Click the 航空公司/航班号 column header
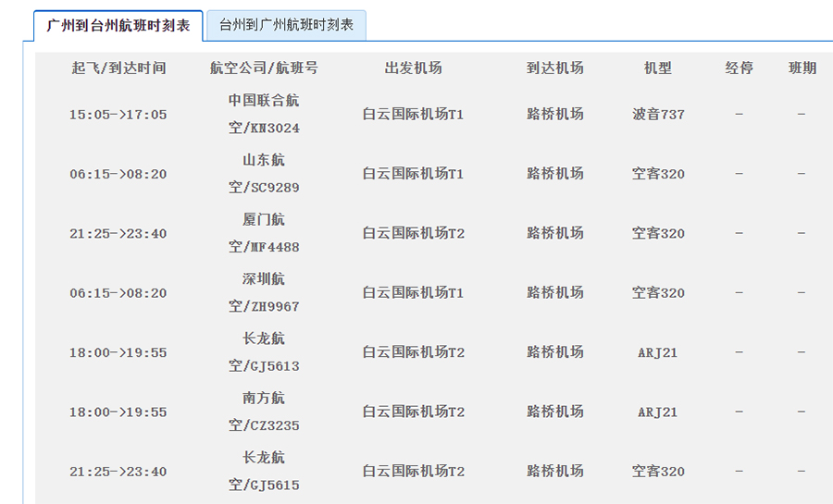833x504 pixels. tap(264, 68)
